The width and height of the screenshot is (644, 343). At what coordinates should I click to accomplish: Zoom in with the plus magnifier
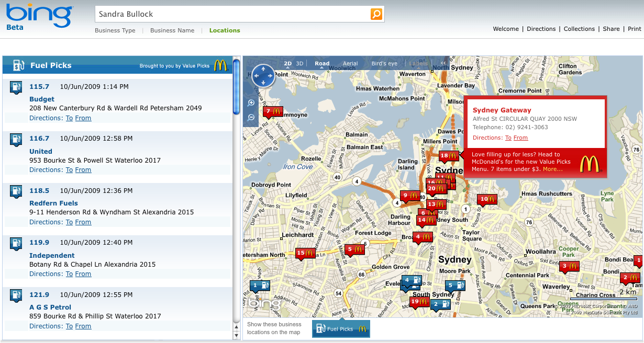click(x=251, y=103)
